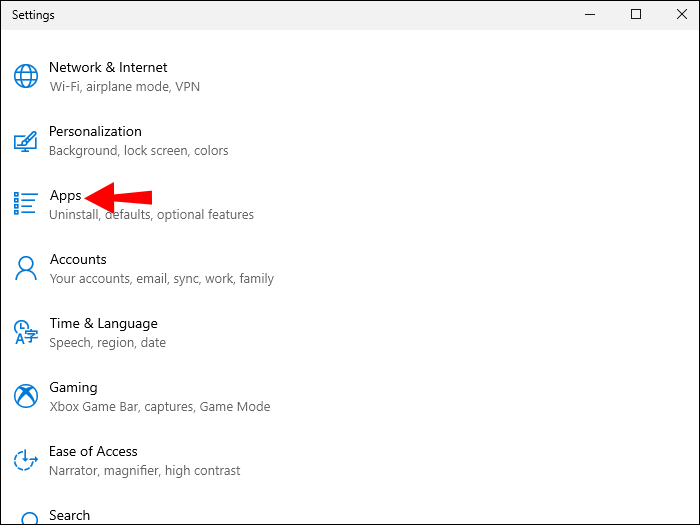Image resolution: width=700 pixels, height=525 pixels.
Task: Click the Network & Internet globe icon
Action: coord(26,76)
